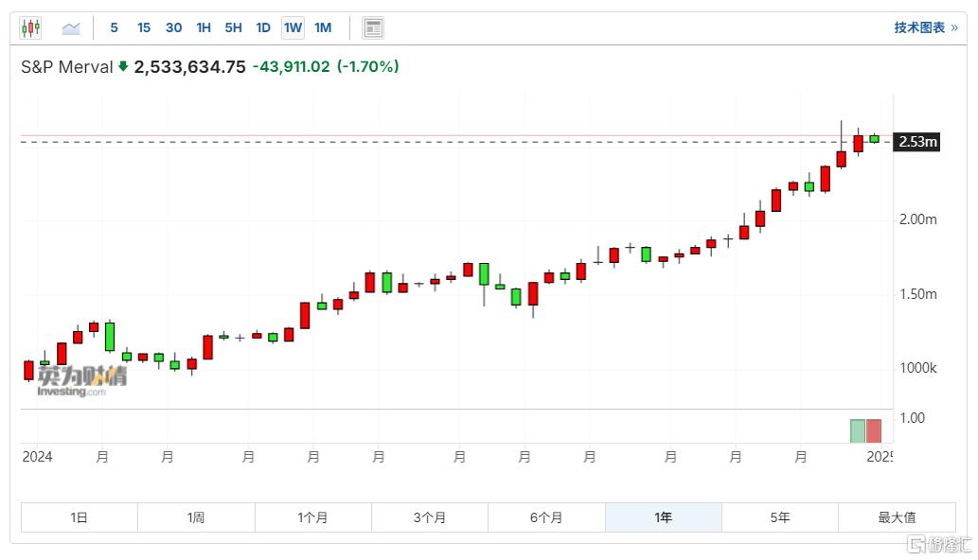This screenshot has height=560, width=978.
Task: Select the 1年 range tab
Action: 664,517
